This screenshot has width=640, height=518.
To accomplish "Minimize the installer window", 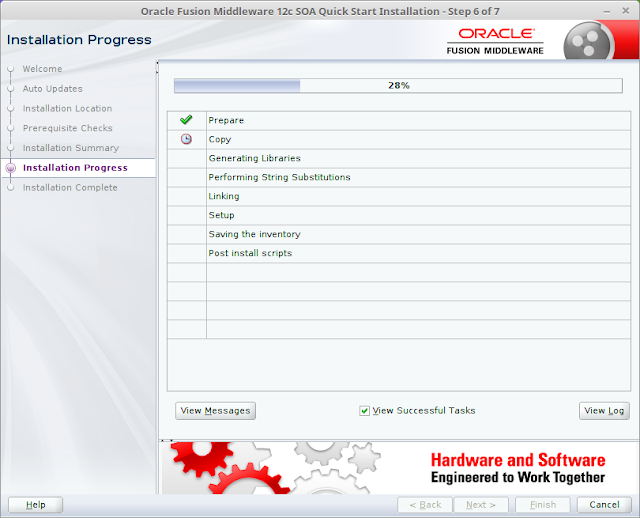I will click(607, 11).
